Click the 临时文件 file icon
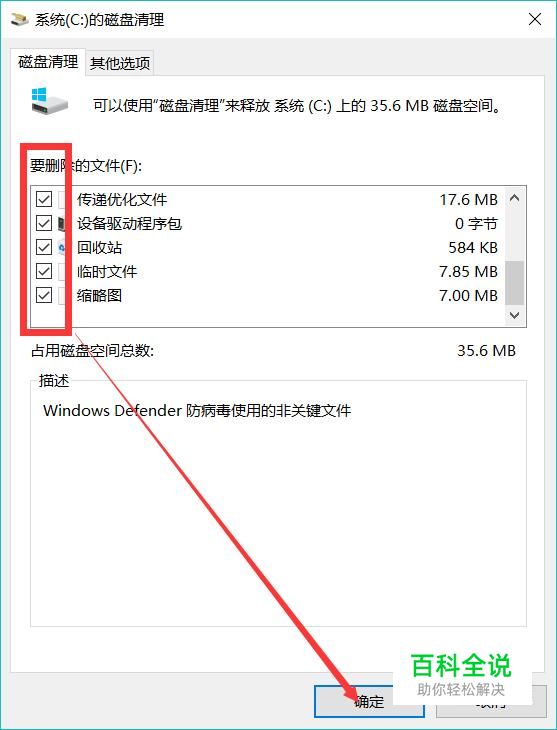This screenshot has height=730, width=557. 64,271
